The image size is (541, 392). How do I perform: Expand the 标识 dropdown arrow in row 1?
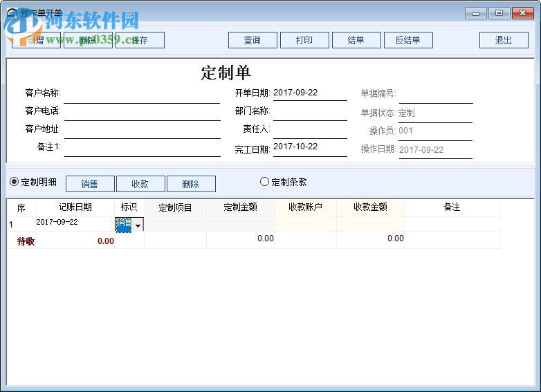pos(138,225)
